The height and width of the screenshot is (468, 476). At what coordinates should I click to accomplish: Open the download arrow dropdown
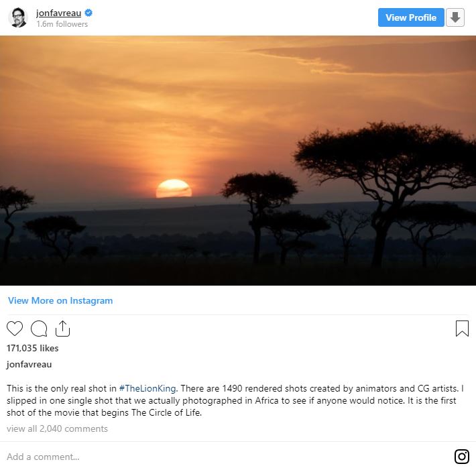click(455, 18)
